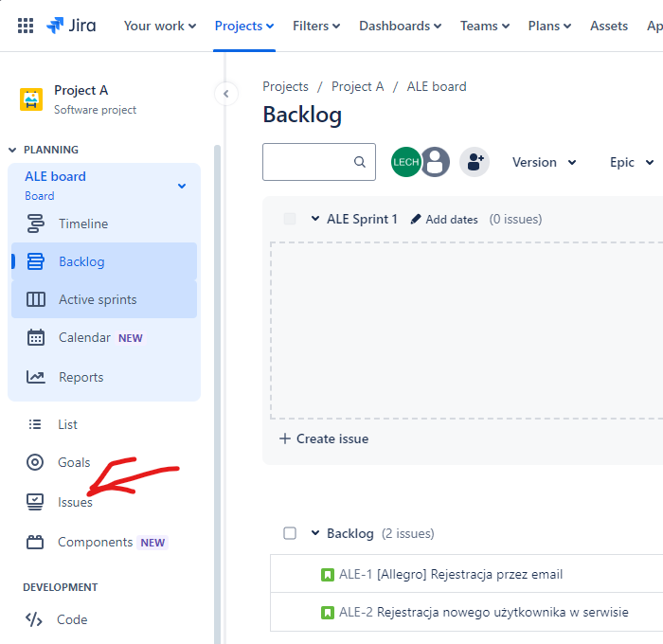Click into the backlog search field
The width and height of the screenshot is (663, 644).
pyautogui.click(x=319, y=162)
